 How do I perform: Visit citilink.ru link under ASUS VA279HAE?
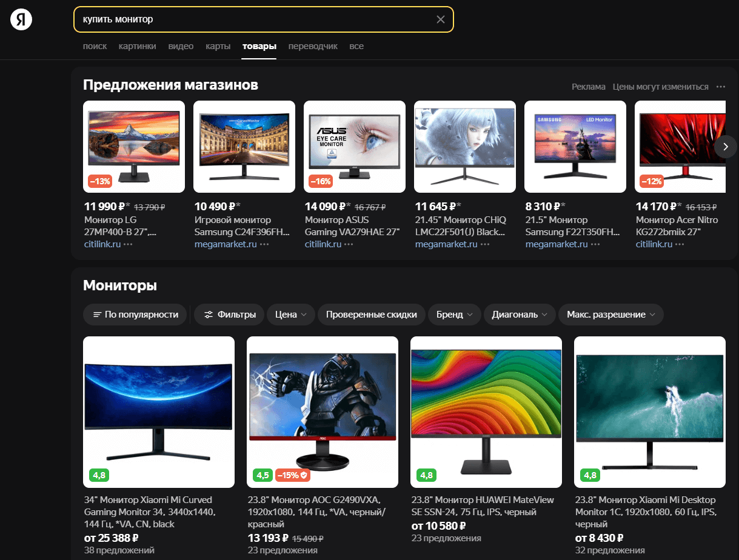tap(323, 244)
